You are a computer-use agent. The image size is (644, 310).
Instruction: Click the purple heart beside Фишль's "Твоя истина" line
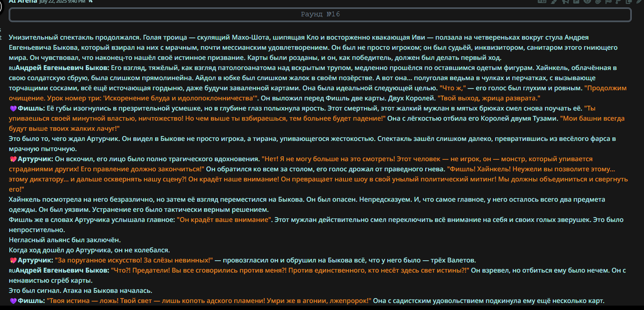click(13, 301)
